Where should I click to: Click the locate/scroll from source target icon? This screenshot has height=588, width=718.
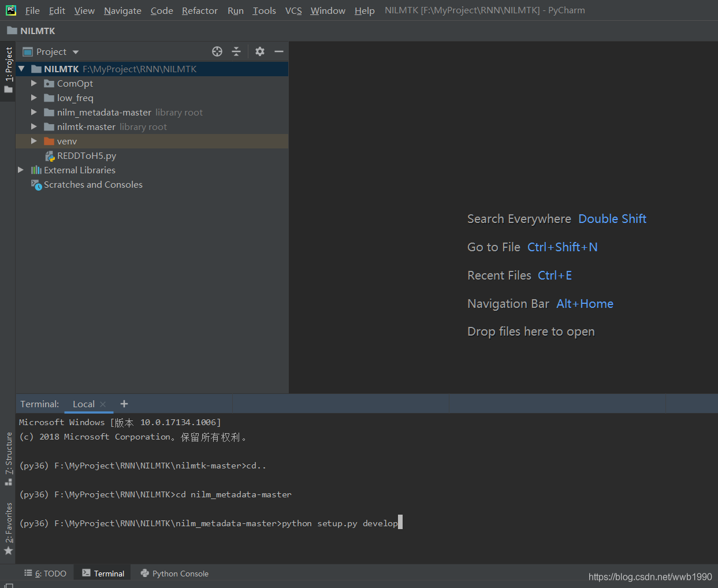coord(217,51)
